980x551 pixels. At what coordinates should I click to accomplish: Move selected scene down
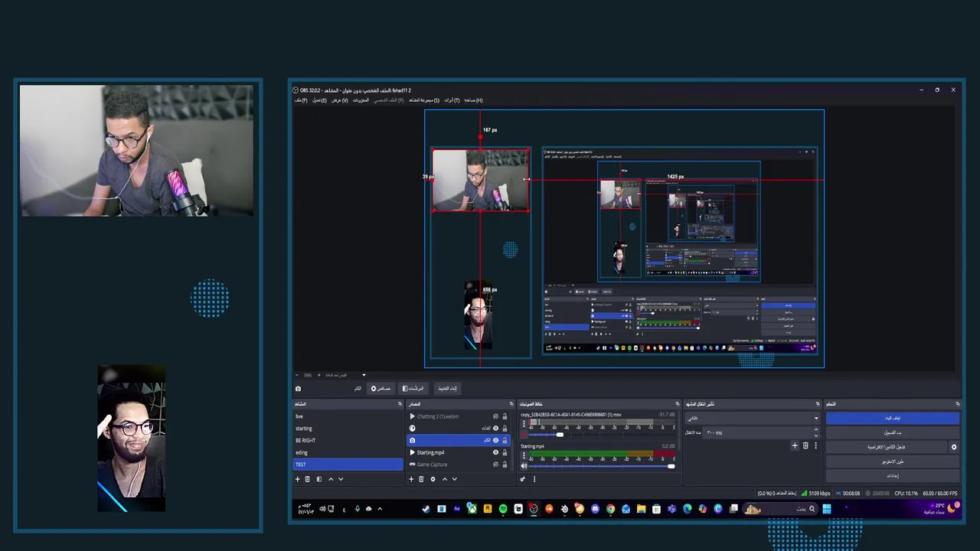pyautogui.click(x=341, y=479)
